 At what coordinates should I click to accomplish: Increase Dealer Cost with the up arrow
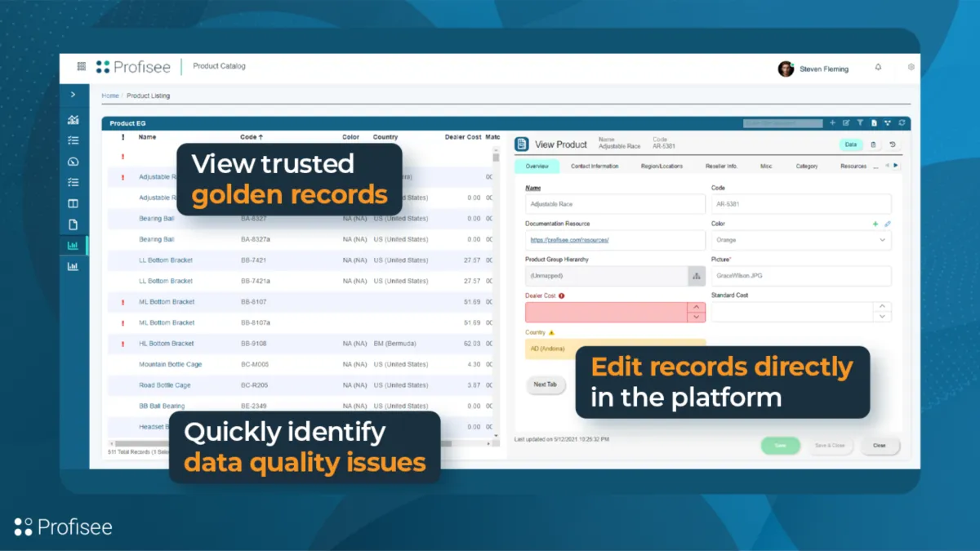(x=696, y=308)
